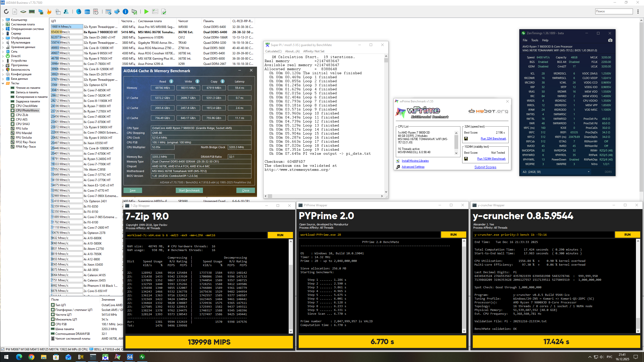Toggle the CPU FSB field checkbox
Viewport: 644px width, 362px height.
[x=53, y=324]
